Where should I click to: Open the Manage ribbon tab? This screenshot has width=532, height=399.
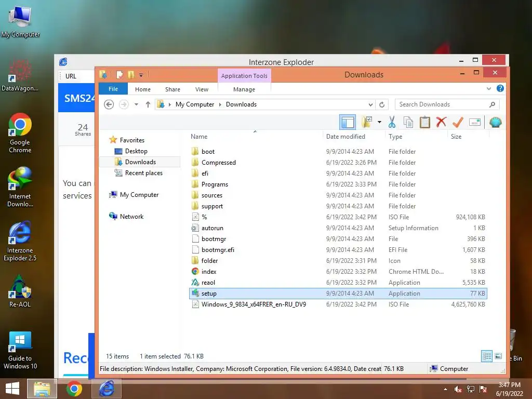[x=244, y=89]
